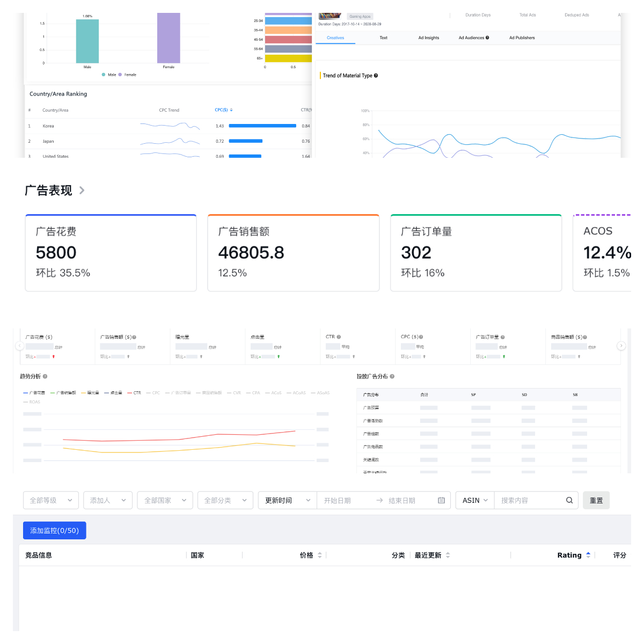The width and height of the screenshot is (644, 644).
Task: Click the help icon beside 投放广告分布
Action: click(392, 376)
